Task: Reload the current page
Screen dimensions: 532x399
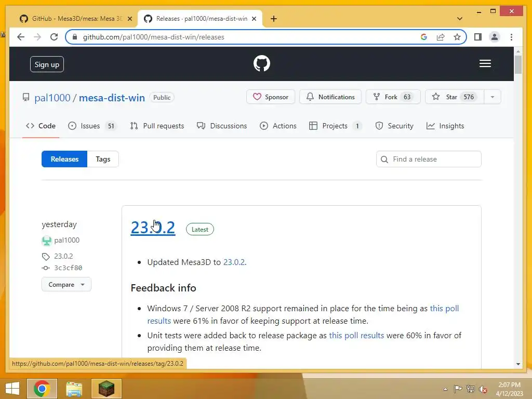Action: coord(54,37)
